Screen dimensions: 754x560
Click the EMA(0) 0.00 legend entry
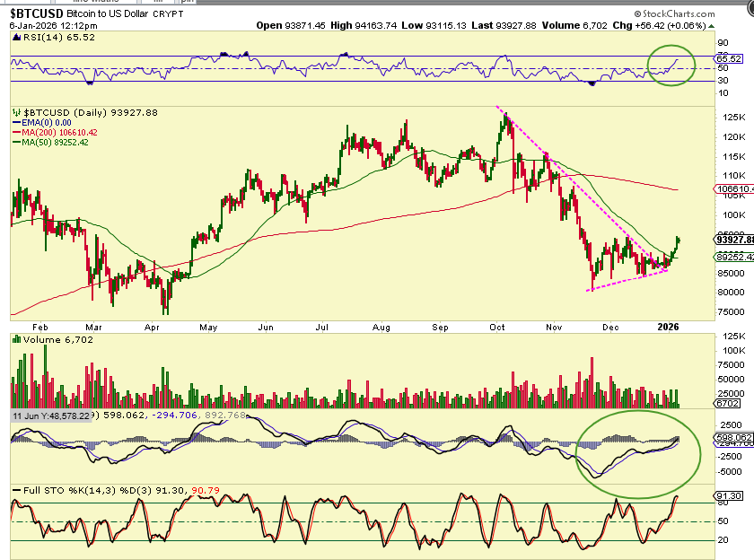41,123
